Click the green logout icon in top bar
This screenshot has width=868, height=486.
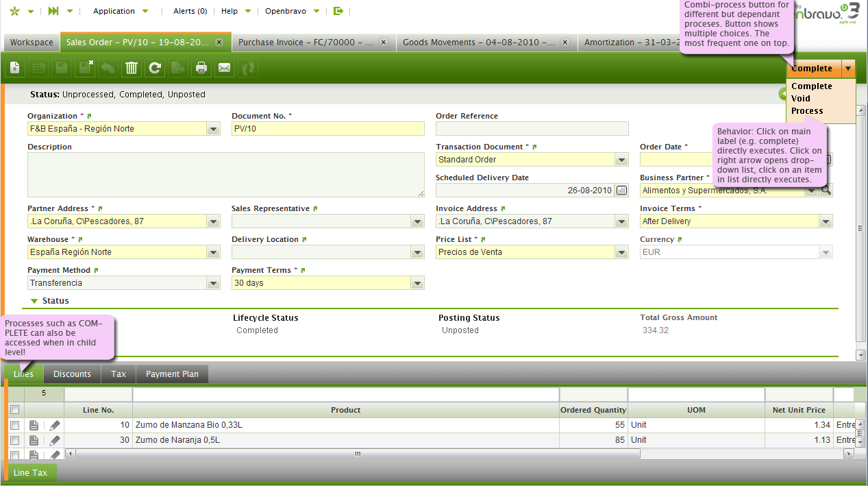pyautogui.click(x=338, y=11)
